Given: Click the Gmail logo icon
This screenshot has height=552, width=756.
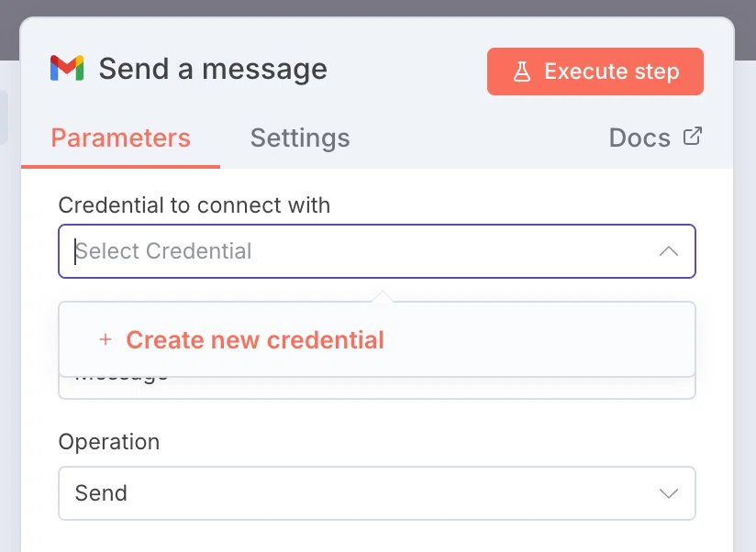Looking at the screenshot, I should tap(67, 68).
